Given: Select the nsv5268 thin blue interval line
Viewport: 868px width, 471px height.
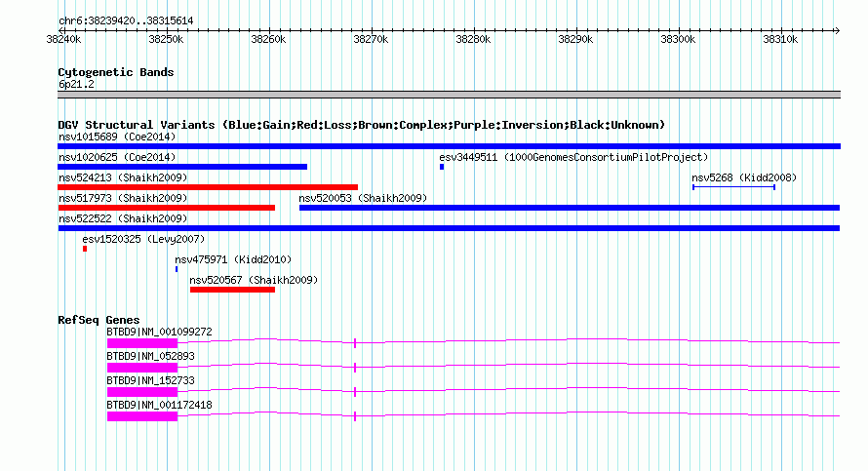Looking at the screenshot, I should 733,187.
